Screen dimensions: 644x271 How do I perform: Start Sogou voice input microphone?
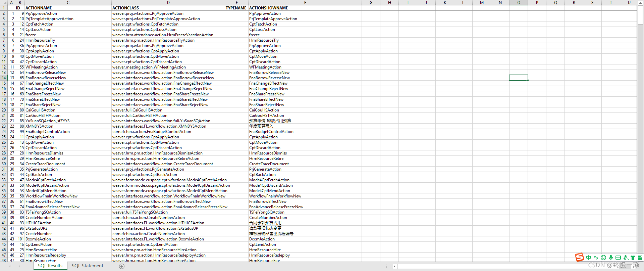pos(611,258)
